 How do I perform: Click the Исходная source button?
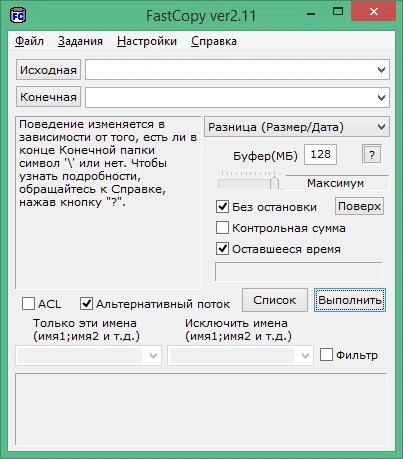(48, 70)
